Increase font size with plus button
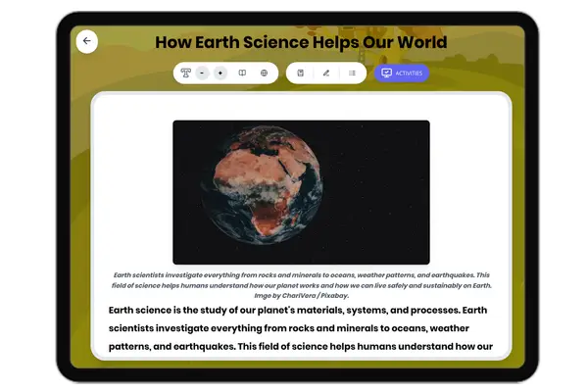The width and height of the screenshot is (588, 392). pos(220,73)
